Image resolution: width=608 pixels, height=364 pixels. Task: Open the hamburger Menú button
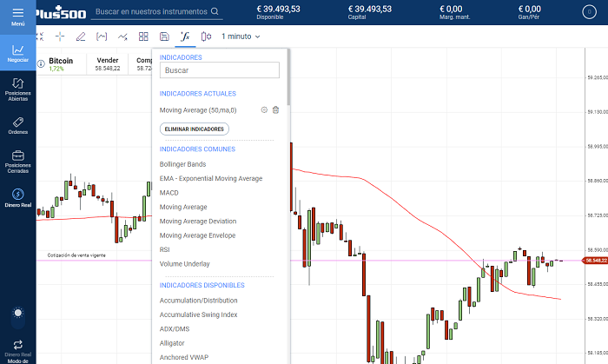pos(18,17)
